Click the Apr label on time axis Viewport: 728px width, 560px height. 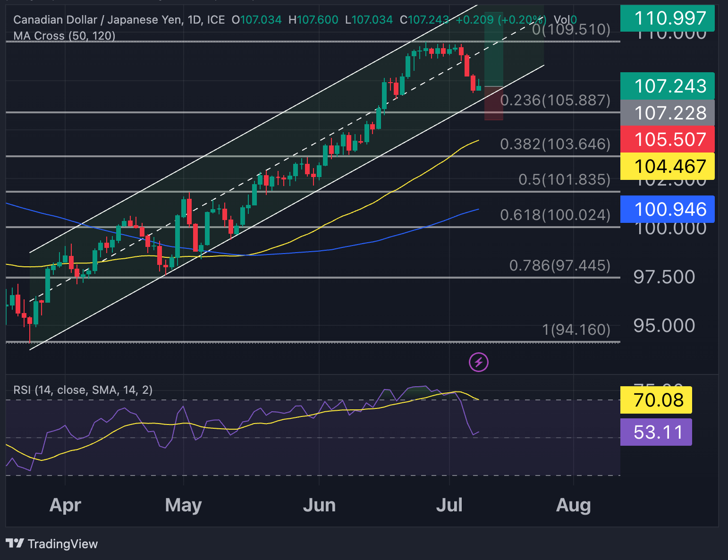pyautogui.click(x=65, y=505)
